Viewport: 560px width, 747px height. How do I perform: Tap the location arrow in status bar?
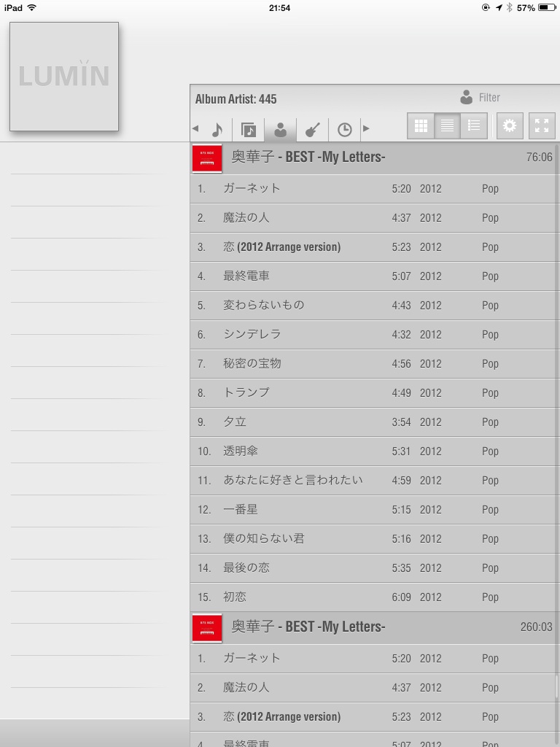coord(499,7)
